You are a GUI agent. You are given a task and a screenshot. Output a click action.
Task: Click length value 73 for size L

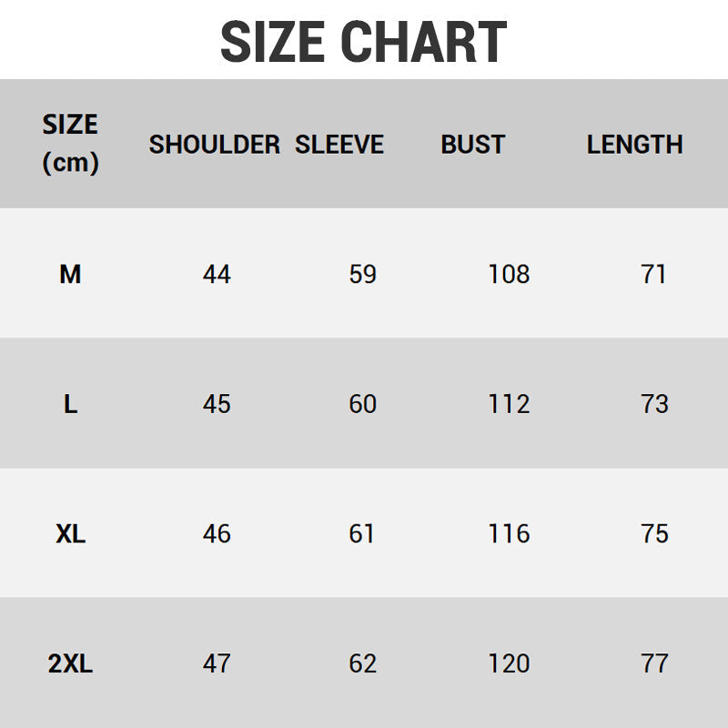coord(654,404)
